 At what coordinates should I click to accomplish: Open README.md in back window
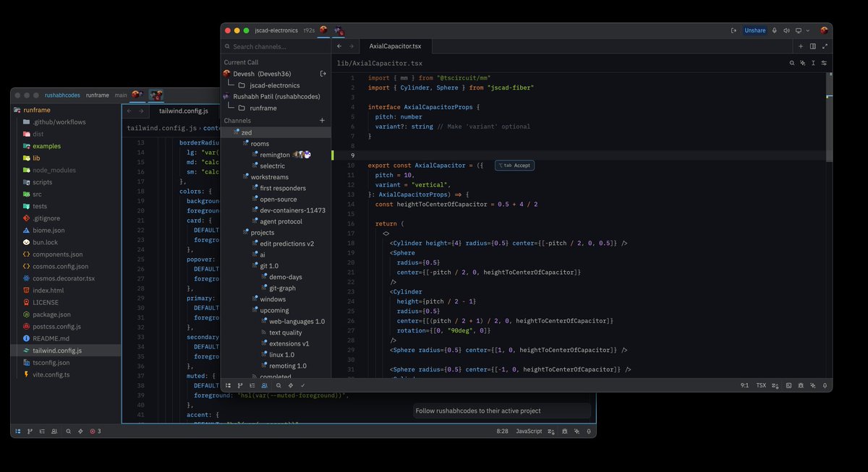[66, 338]
